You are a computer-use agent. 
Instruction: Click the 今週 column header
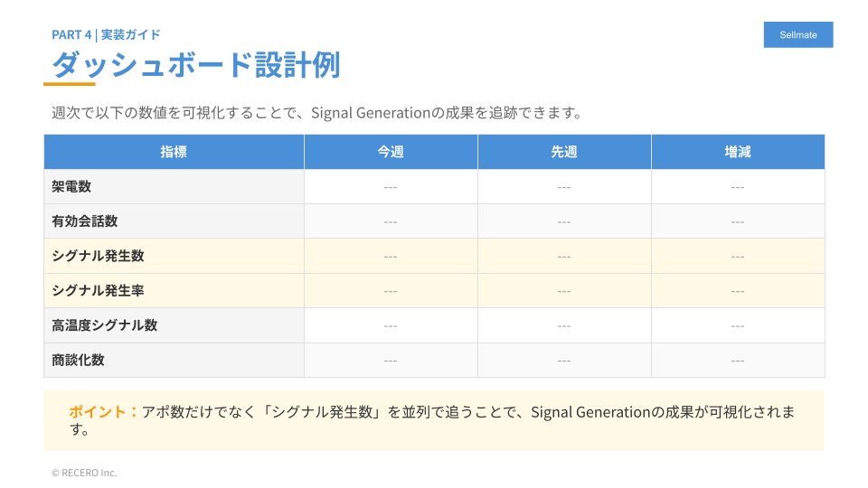(x=391, y=152)
